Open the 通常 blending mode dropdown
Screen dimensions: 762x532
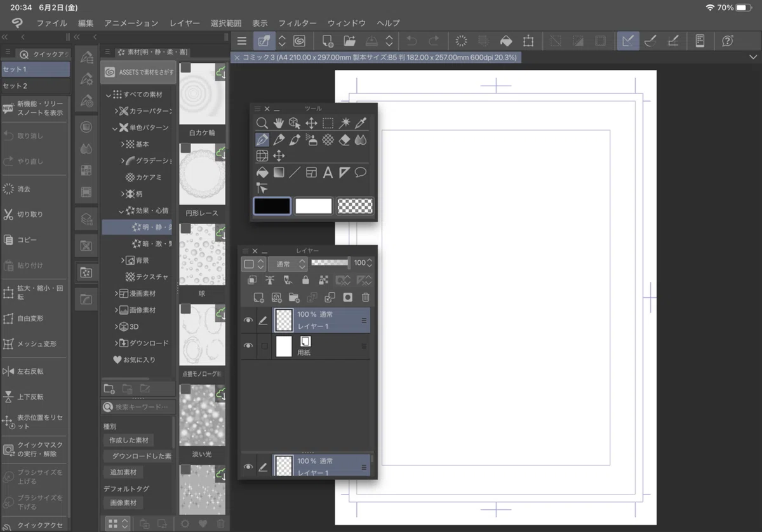[288, 263]
